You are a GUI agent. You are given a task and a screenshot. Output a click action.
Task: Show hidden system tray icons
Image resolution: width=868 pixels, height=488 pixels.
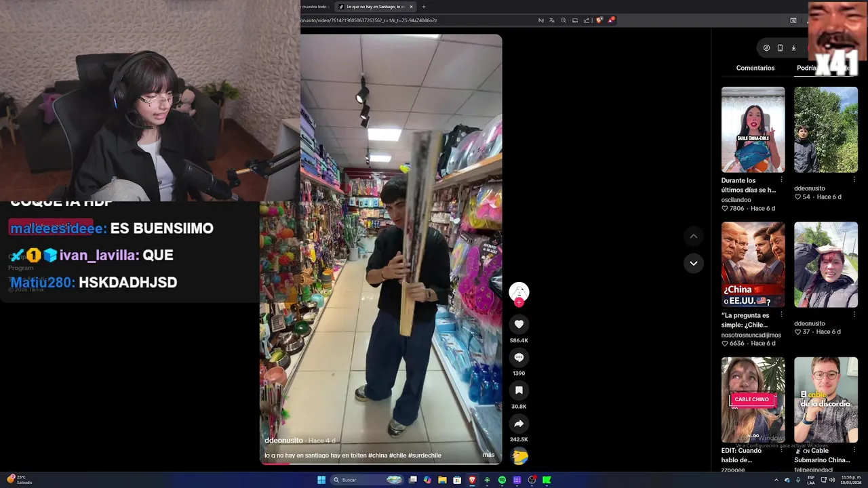[x=776, y=480]
